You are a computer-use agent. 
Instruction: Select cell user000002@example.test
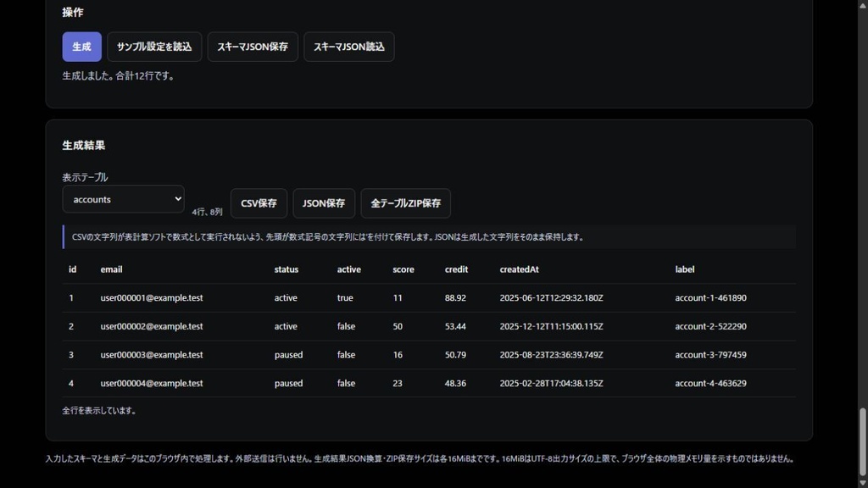pyautogui.click(x=152, y=326)
